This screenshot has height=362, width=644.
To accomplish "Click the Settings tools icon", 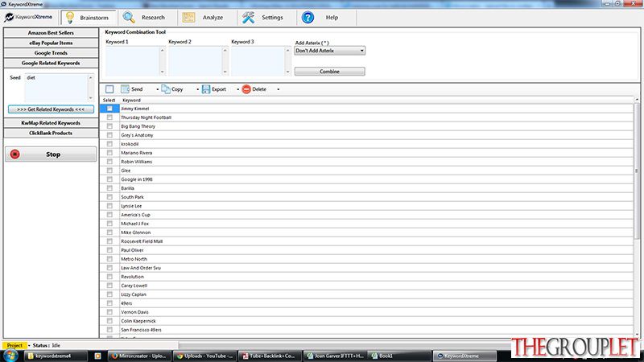I will click(248, 17).
